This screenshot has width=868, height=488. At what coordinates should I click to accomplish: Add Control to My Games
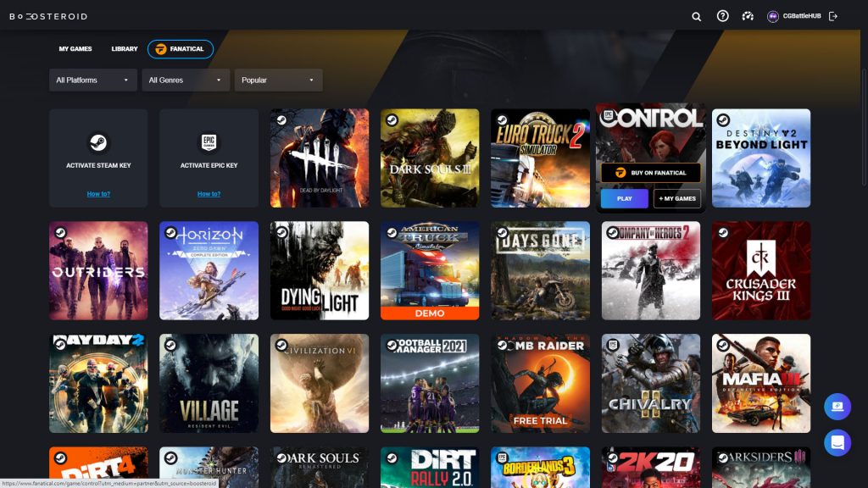click(x=677, y=198)
